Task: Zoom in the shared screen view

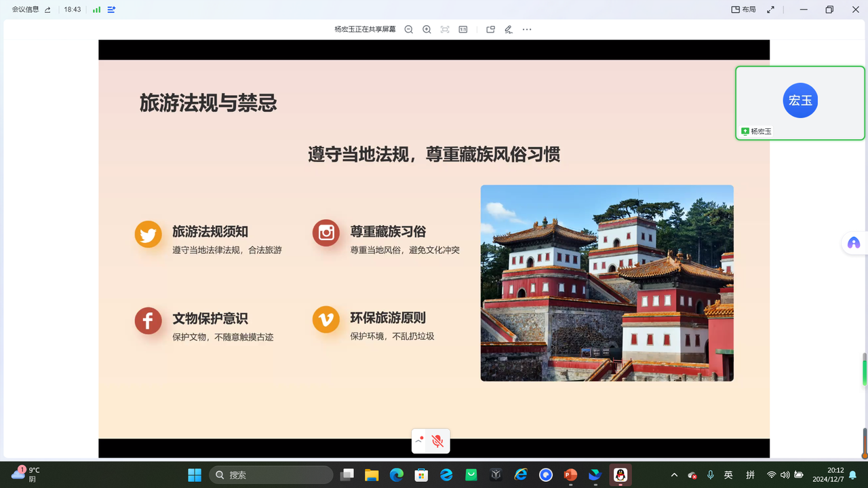Action: [x=427, y=30]
